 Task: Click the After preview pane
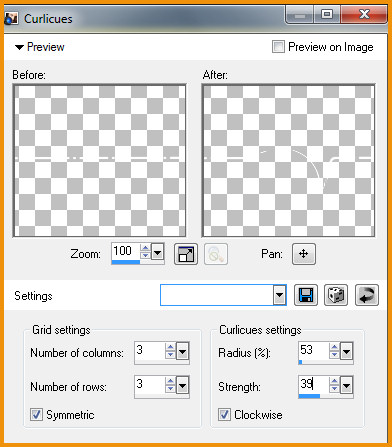(289, 161)
